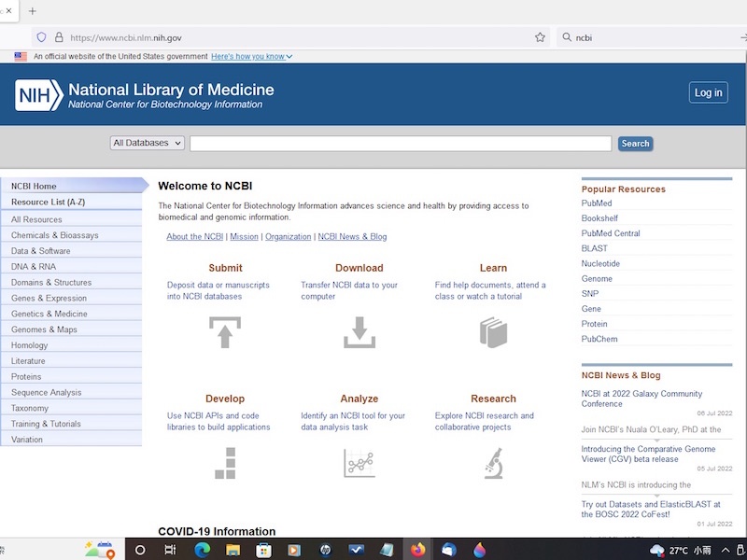Image resolution: width=747 pixels, height=560 pixels.
Task: Click the books icon under Learn
Action: [494, 332]
